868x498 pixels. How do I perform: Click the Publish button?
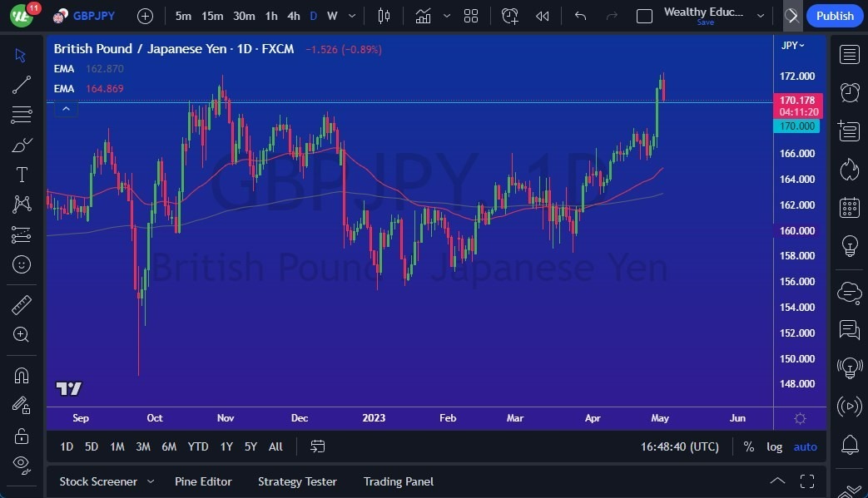pos(834,15)
